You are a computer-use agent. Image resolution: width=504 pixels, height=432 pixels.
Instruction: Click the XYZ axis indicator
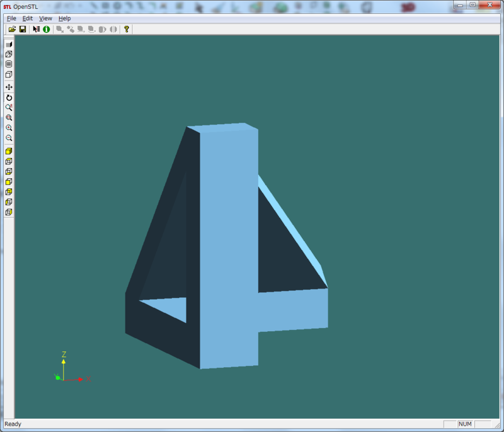coord(72,367)
